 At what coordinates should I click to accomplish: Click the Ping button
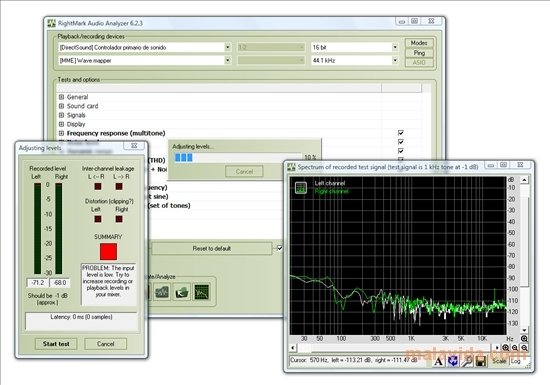tap(419, 53)
